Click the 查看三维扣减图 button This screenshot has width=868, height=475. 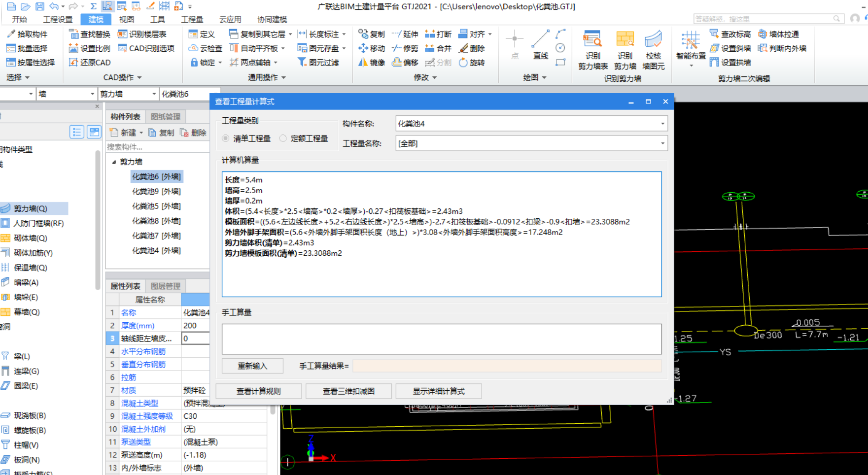348,391
